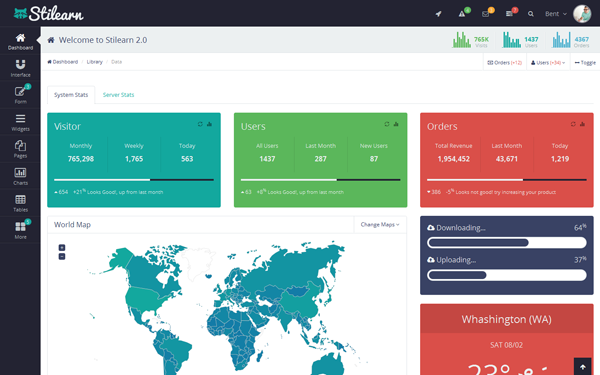Click the Toggle button

[x=585, y=62]
